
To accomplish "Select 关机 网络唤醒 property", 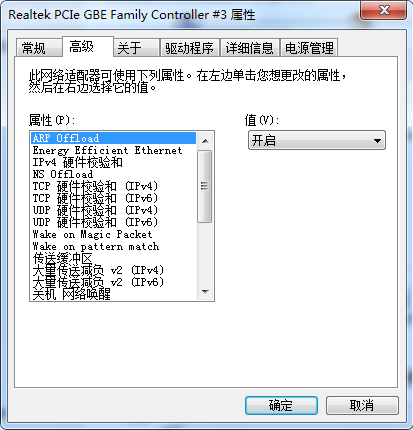I will pyautogui.click(x=113, y=294).
